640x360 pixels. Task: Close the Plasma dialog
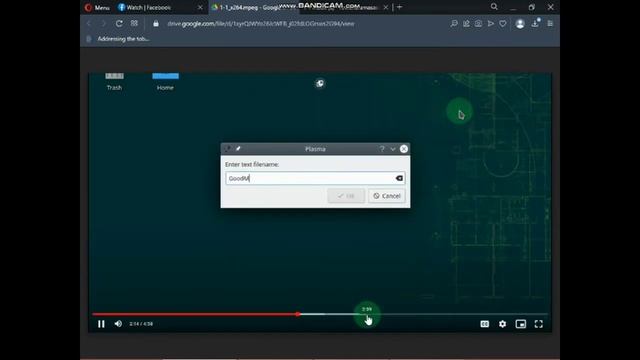(404, 149)
